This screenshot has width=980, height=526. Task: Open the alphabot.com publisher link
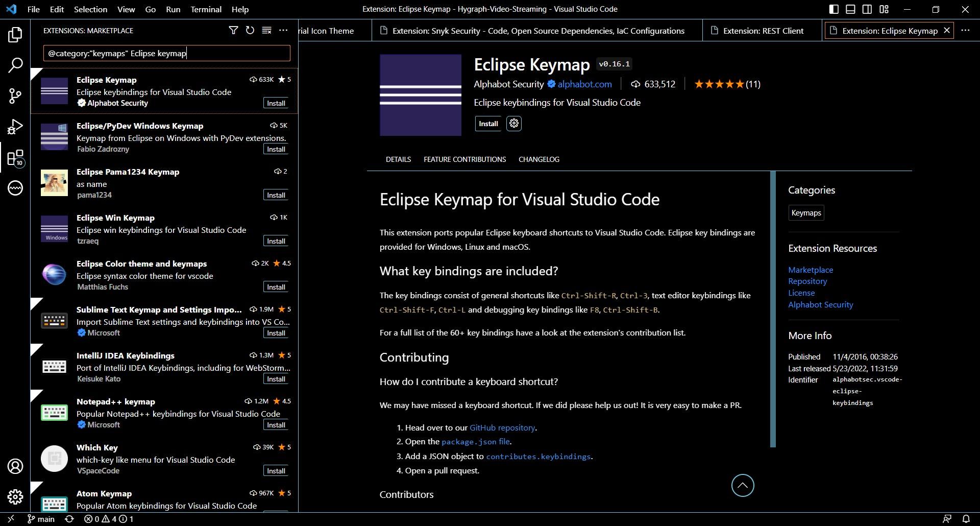pyautogui.click(x=584, y=84)
